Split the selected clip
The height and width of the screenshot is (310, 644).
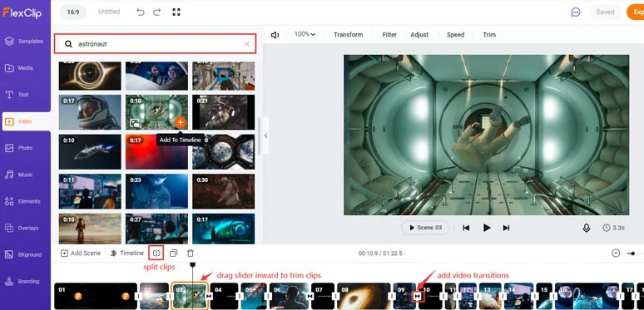(156, 253)
